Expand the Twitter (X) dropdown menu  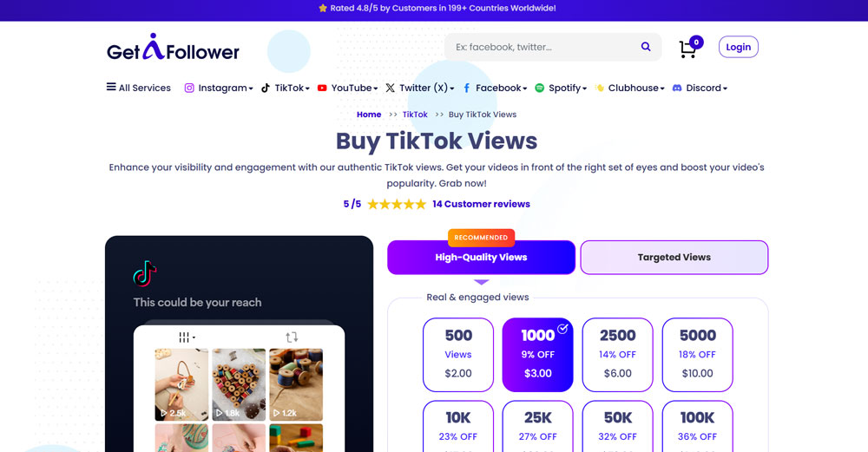click(x=420, y=88)
